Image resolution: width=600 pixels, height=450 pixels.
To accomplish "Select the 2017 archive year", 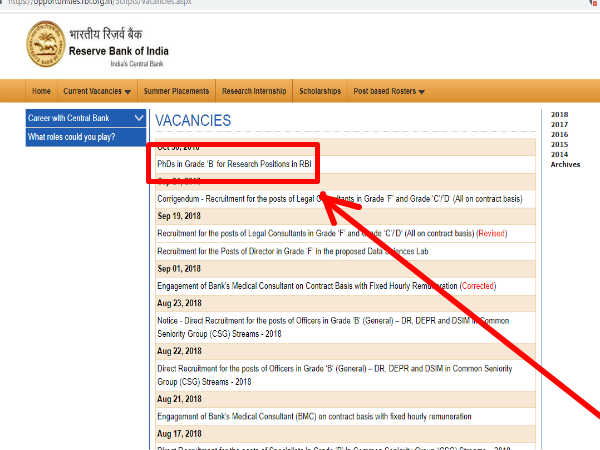I will click(559, 124).
